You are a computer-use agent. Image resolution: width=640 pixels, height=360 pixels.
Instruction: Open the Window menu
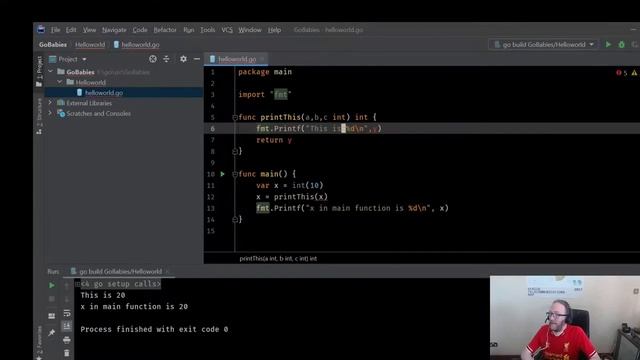click(x=250, y=30)
